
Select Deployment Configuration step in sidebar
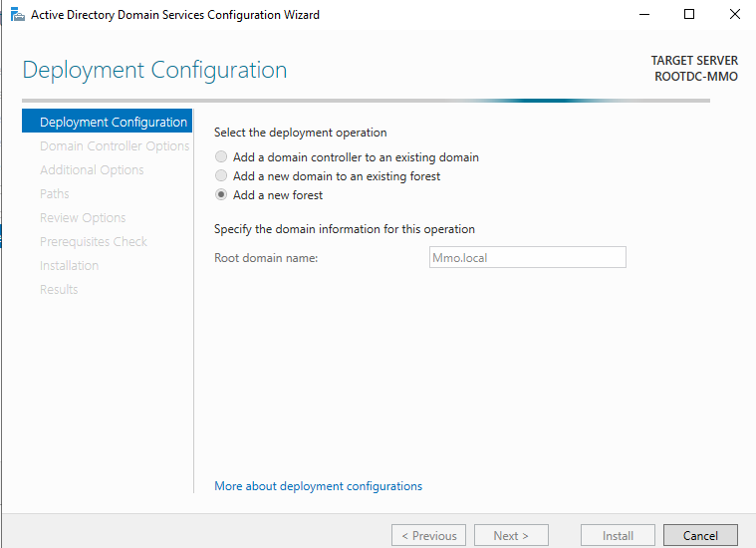[x=107, y=122]
